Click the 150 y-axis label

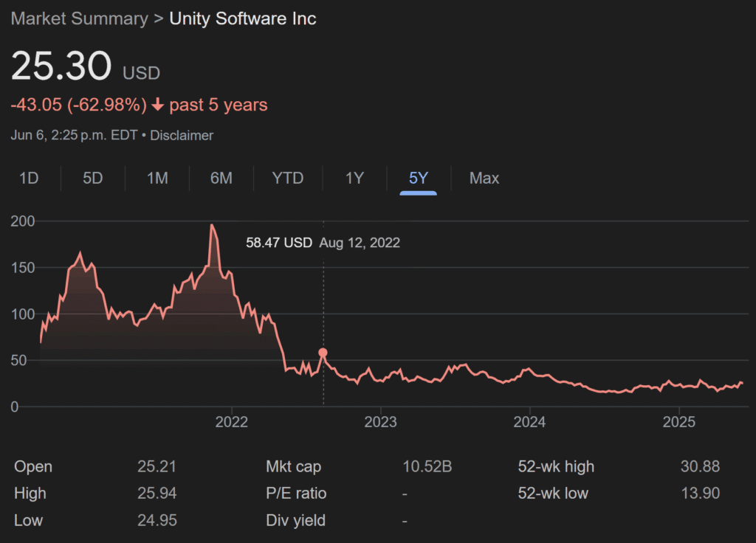[x=23, y=267]
